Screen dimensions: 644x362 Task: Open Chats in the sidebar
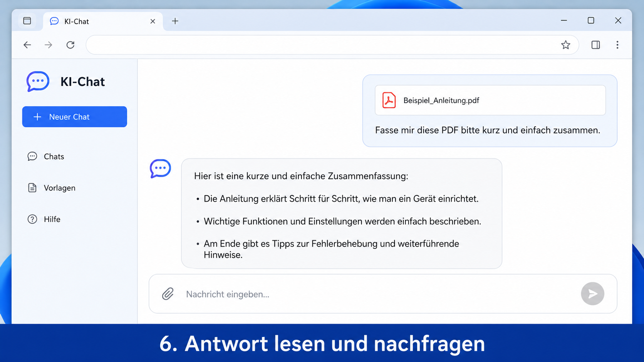tap(46, 156)
